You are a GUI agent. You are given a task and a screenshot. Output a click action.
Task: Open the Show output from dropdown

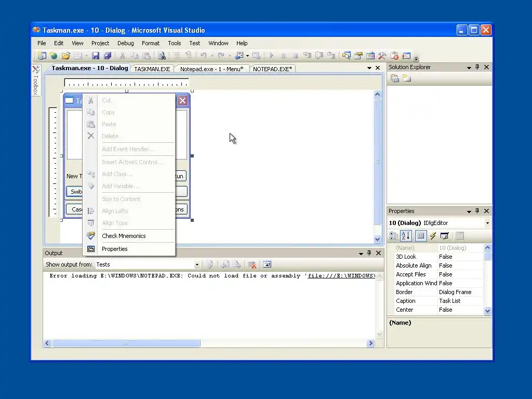point(197,264)
